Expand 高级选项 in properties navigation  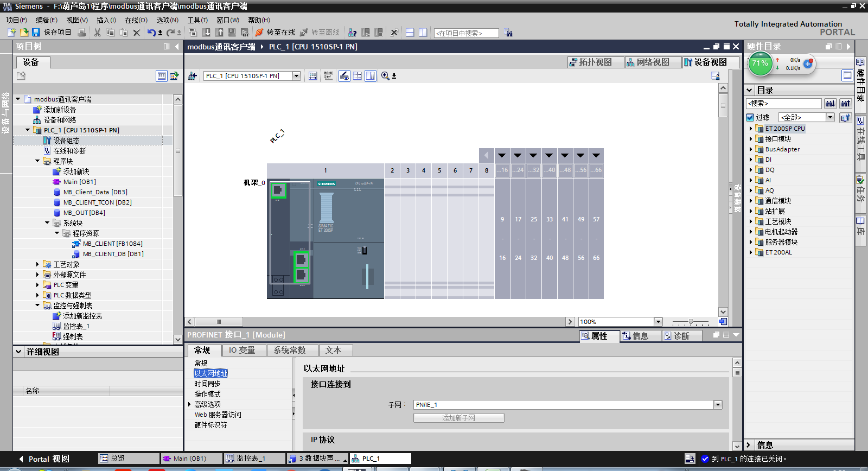click(x=189, y=404)
